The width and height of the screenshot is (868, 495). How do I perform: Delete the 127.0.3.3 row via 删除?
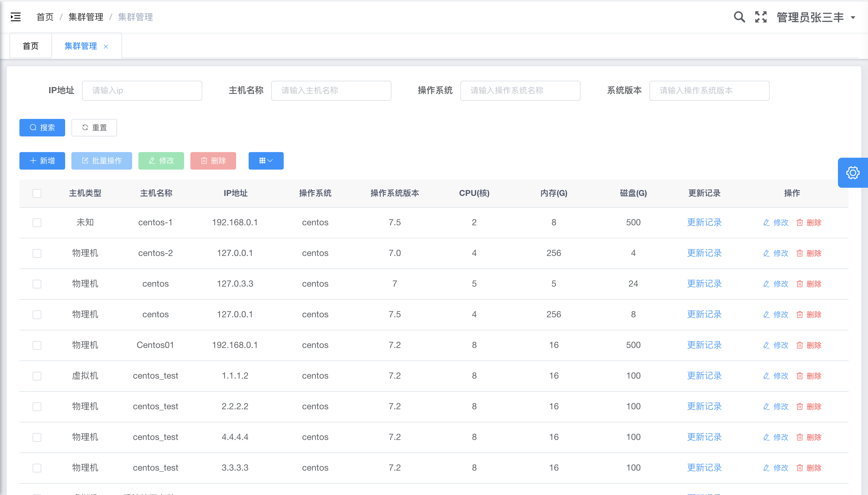(809, 284)
